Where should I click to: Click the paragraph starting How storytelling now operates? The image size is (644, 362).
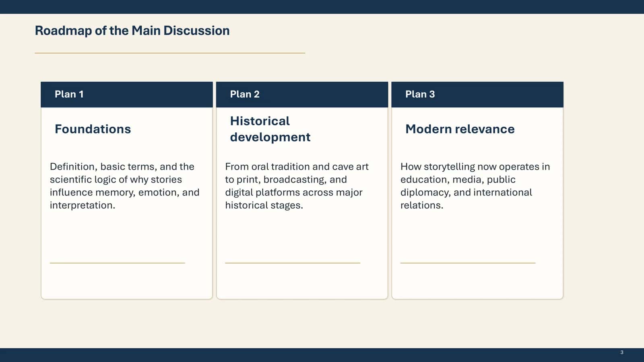coord(475,186)
